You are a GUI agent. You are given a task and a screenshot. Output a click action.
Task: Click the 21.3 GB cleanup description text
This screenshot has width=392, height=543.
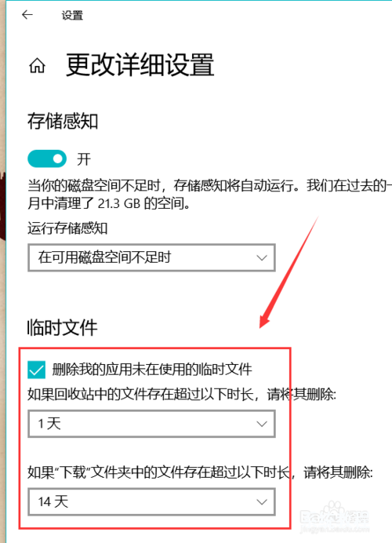(209, 195)
